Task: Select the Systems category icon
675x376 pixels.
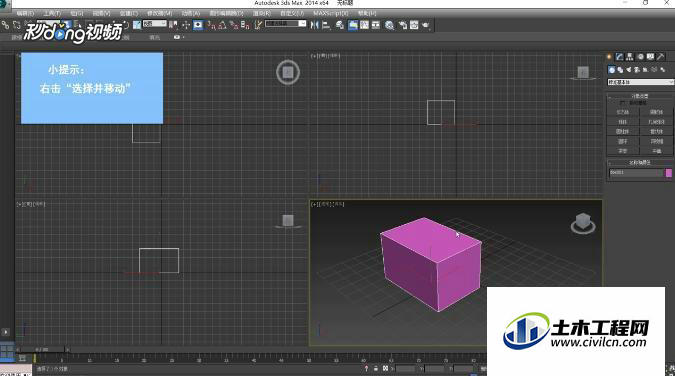Action: [663, 69]
